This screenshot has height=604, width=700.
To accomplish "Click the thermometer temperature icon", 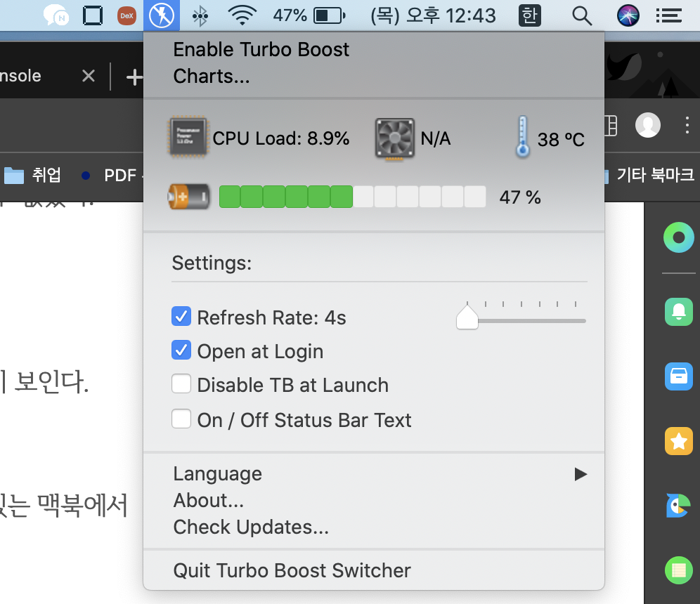I will (x=523, y=136).
